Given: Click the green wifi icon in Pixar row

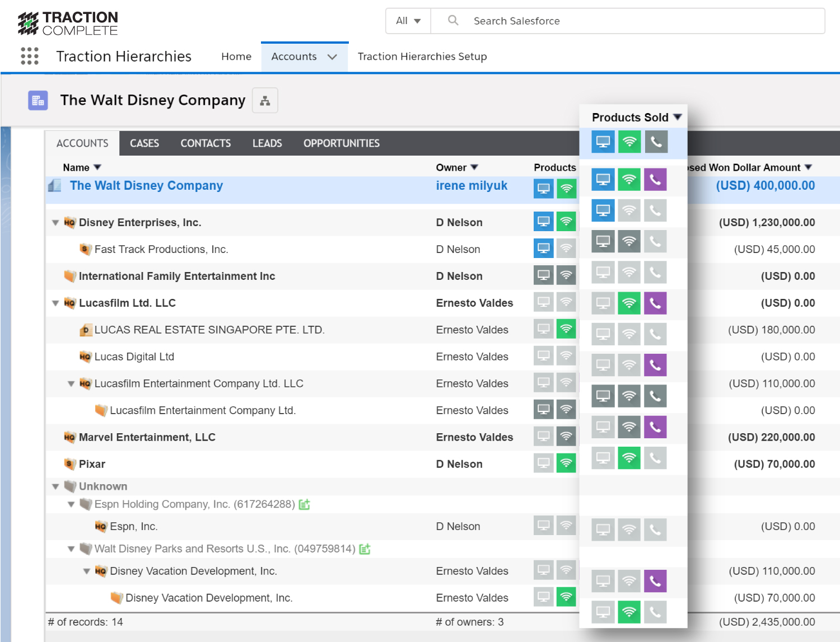Looking at the screenshot, I should coord(566,463).
